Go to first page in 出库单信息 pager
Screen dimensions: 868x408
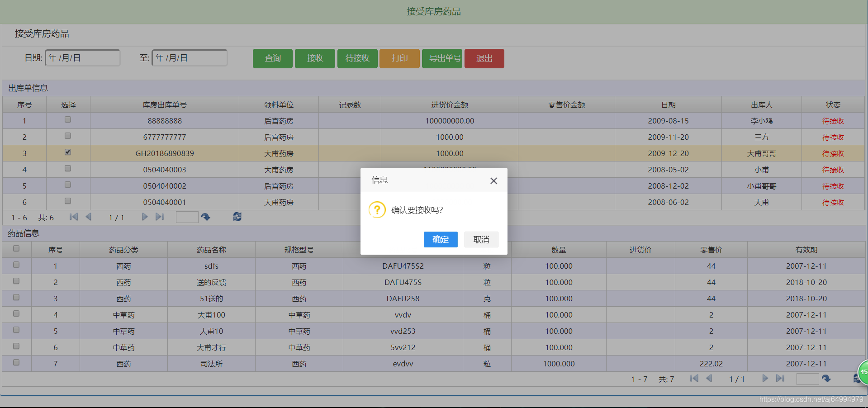tap(74, 217)
